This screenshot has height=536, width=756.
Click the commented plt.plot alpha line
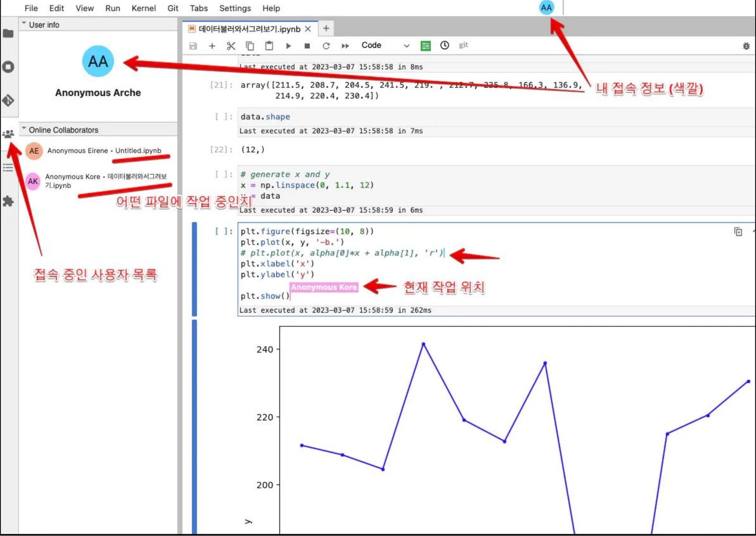[342, 253]
